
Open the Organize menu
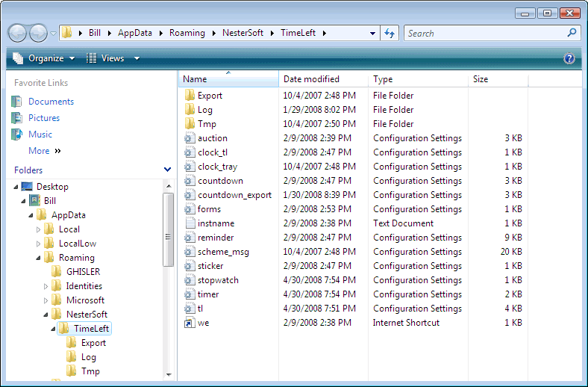(43, 58)
